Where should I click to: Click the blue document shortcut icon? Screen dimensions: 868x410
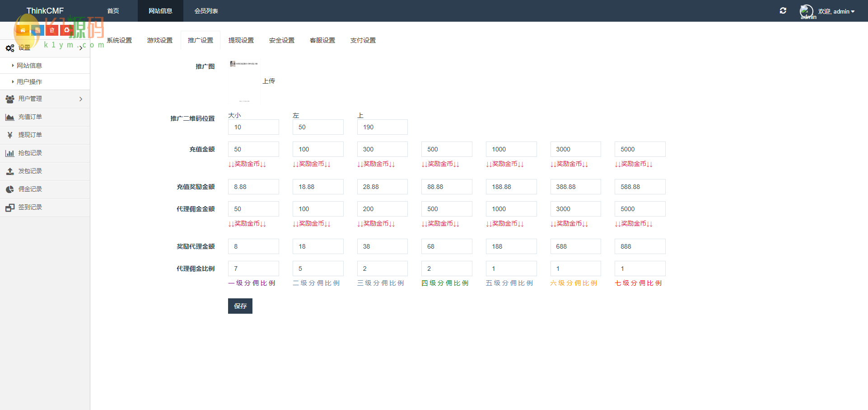point(37,30)
